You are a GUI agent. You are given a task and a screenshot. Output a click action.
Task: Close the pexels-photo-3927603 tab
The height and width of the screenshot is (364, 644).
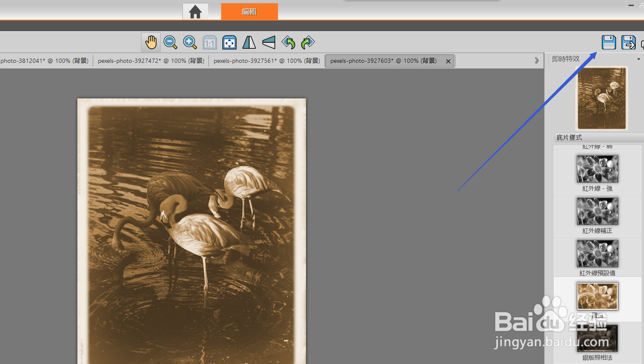(448, 61)
